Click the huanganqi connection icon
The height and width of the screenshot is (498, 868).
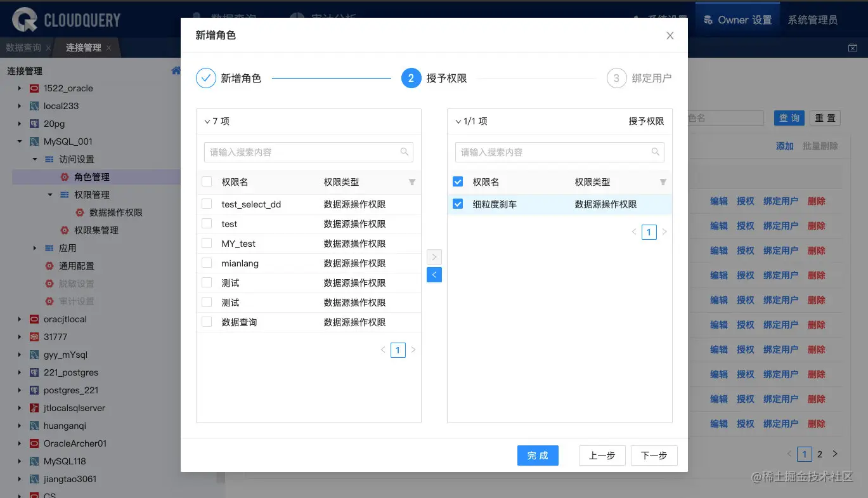(34, 426)
